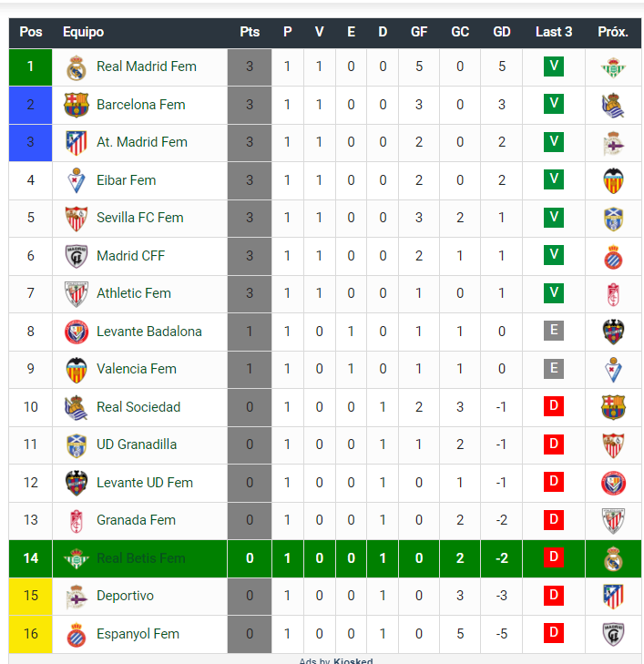Click the Real Madrid Fem crest in row 1
Image resolution: width=644 pixels, height=664 pixels.
click(77, 67)
